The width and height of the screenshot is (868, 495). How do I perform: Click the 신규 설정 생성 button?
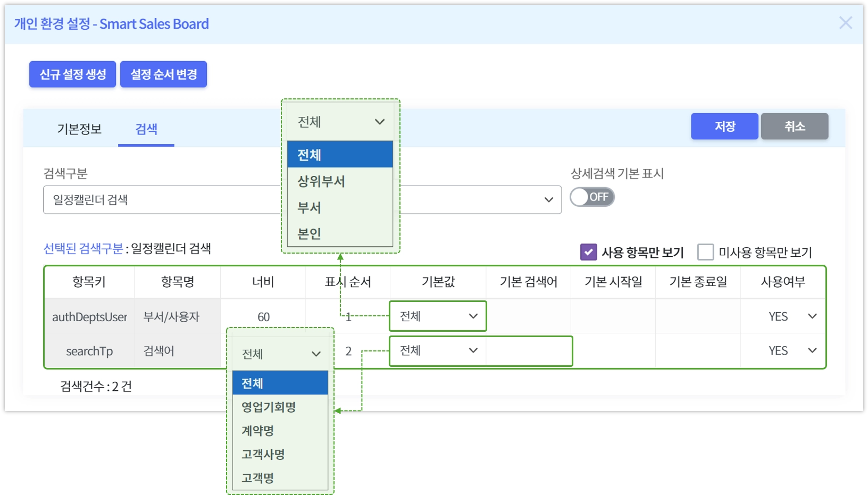[72, 74]
